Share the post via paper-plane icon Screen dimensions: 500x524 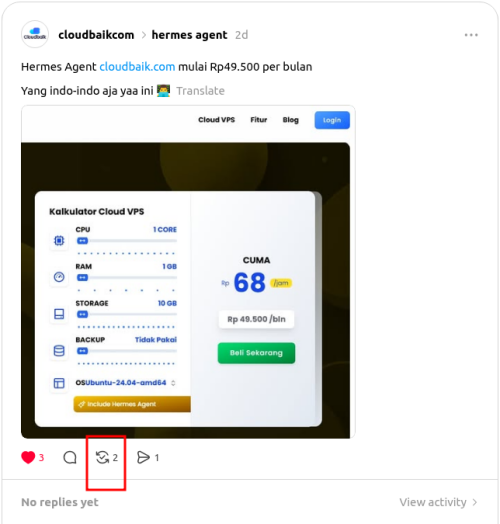(143, 457)
